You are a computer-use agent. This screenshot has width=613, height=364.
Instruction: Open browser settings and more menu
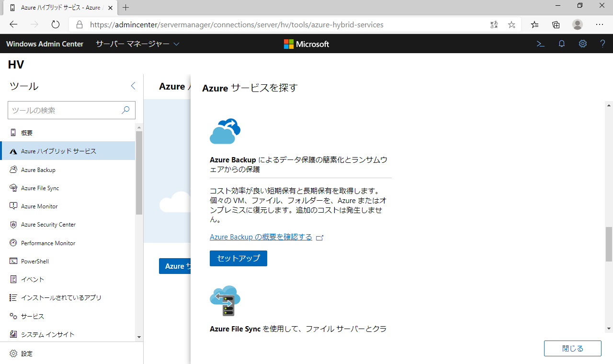[600, 24]
